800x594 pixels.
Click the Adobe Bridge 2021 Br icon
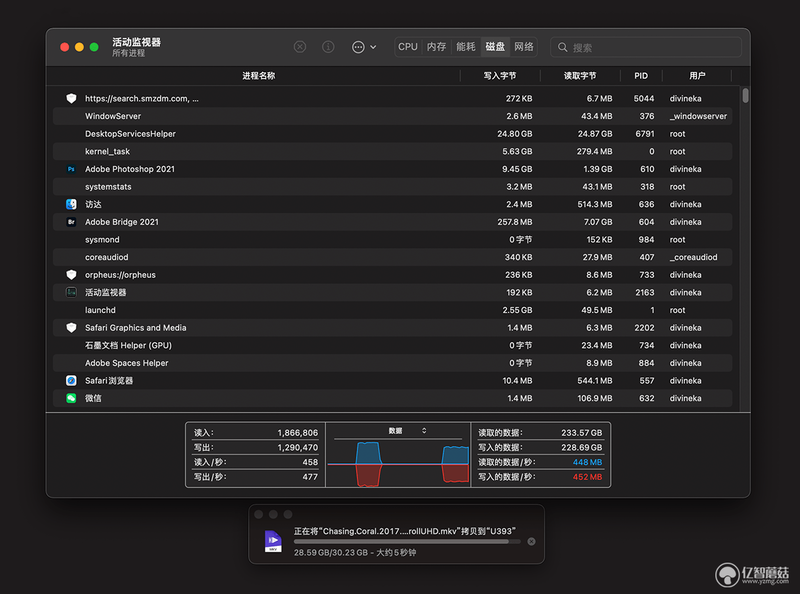tap(71, 222)
